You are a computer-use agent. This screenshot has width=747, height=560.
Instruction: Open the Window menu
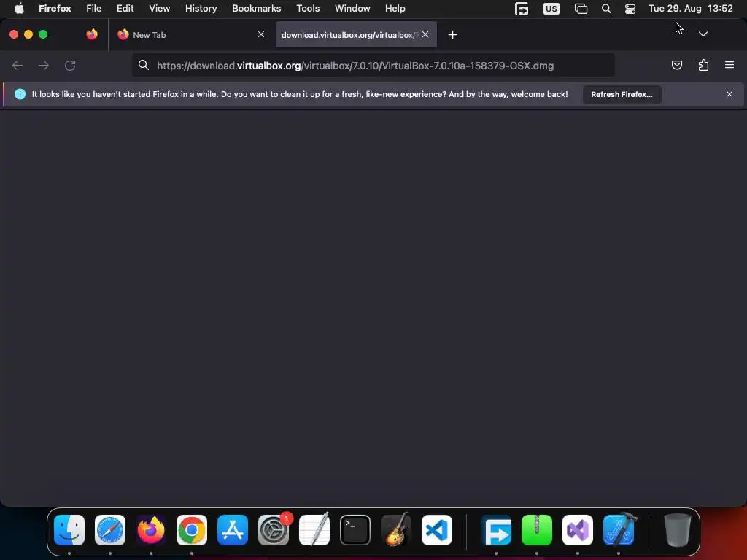click(352, 9)
